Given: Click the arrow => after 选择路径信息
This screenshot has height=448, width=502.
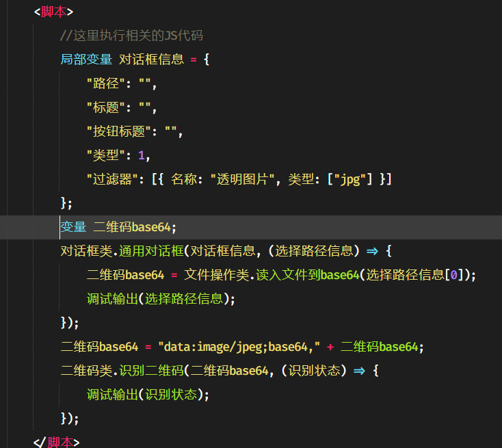Looking at the screenshot, I should [372, 251].
